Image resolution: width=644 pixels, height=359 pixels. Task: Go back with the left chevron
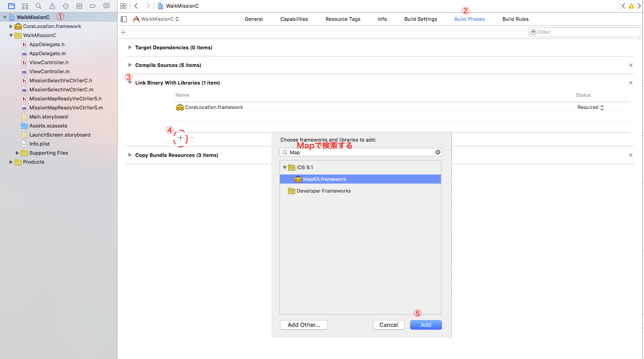click(136, 6)
